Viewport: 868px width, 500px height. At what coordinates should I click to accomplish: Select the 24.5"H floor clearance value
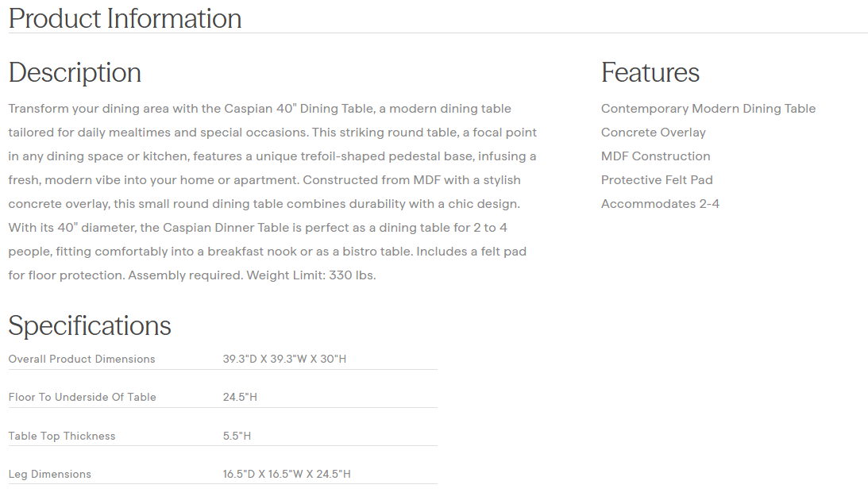pos(240,397)
